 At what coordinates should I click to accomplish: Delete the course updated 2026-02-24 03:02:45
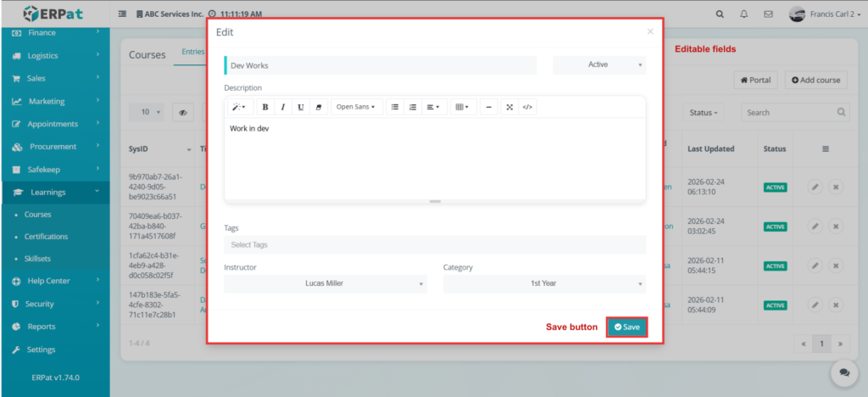[836, 226]
